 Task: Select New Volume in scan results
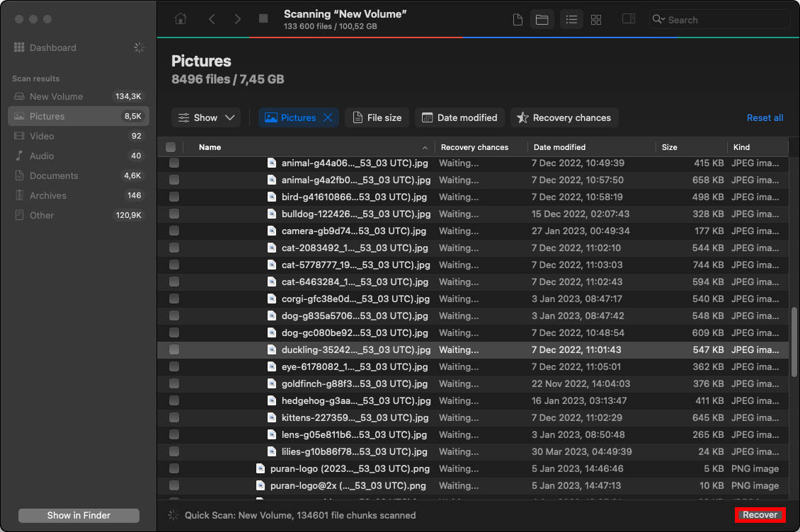(79, 96)
